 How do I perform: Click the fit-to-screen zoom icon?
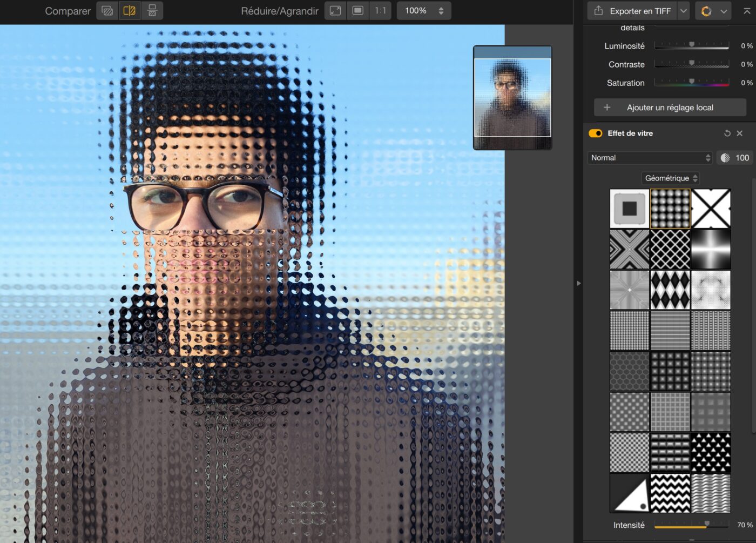(x=335, y=11)
